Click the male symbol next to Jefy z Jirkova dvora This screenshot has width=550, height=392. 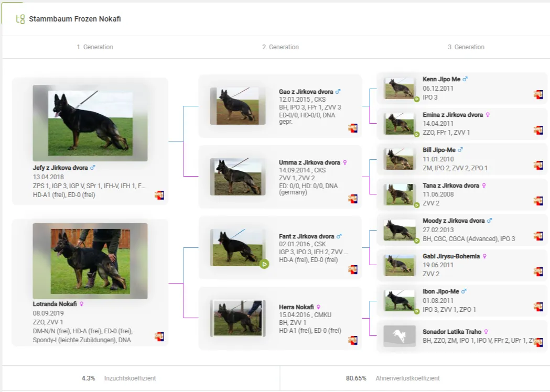pos(93,168)
